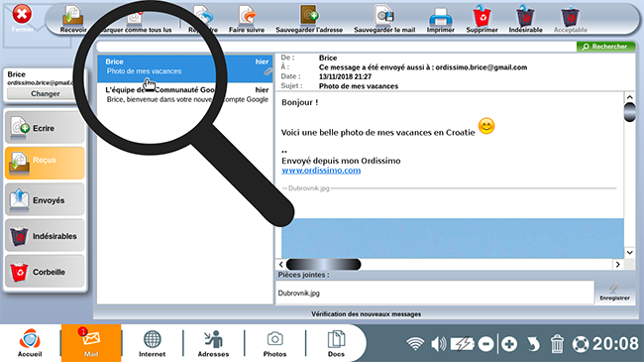Click the subject Photo de mes vacances in header
Viewport: 644px width, 362px height.
359,86
